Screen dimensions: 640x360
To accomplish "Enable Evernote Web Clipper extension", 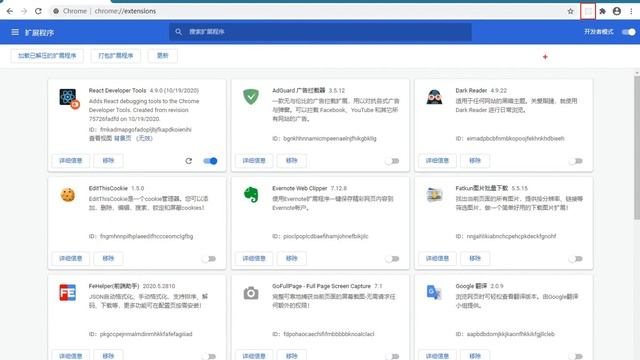I will (392, 259).
